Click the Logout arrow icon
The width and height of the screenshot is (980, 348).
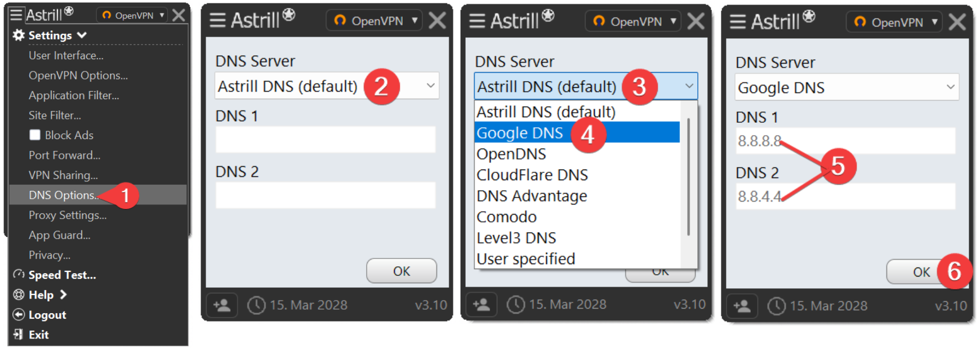click(19, 314)
